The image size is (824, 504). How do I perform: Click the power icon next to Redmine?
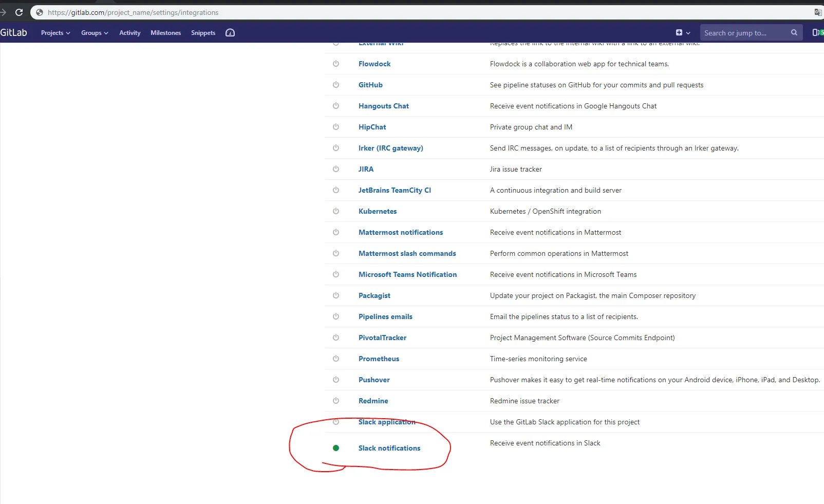336,401
